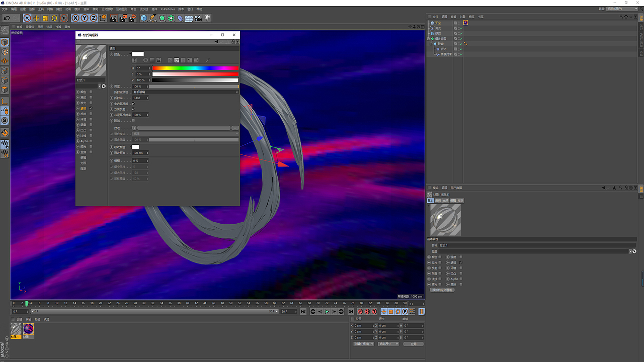Screen dimensions: 644x362
Task: Enable the 附加 checkbox
Action: pos(133,121)
